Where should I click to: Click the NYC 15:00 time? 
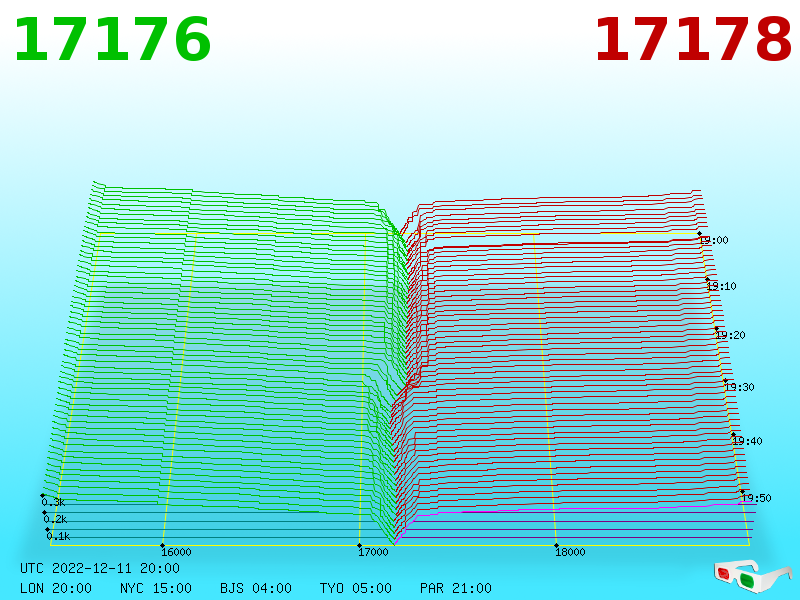click(156, 588)
